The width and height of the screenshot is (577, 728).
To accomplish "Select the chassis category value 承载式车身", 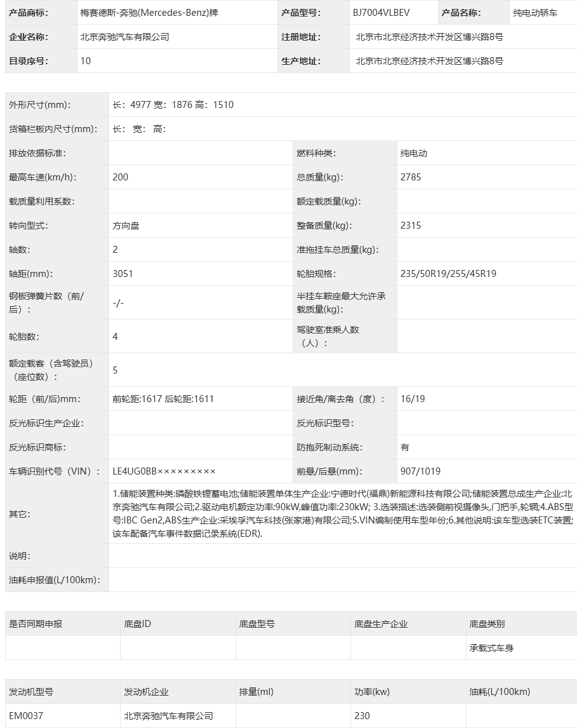I will click(491, 648).
